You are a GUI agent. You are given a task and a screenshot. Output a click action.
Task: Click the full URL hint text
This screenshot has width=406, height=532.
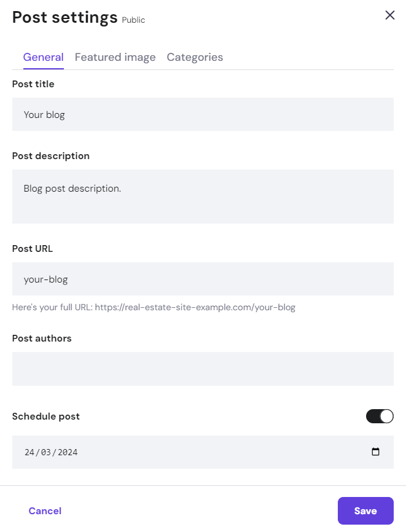click(154, 307)
